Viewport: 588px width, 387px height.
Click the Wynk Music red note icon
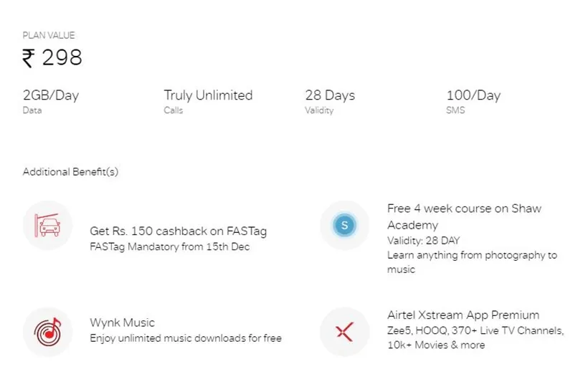47,332
